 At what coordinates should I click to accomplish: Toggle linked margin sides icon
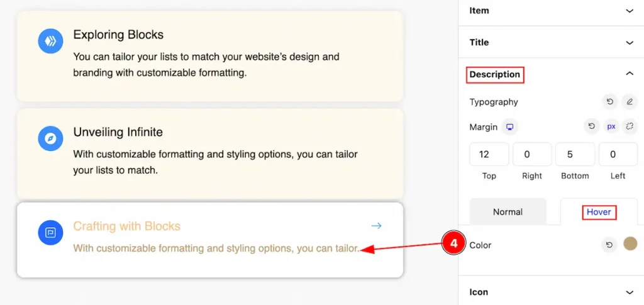pos(630,126)
